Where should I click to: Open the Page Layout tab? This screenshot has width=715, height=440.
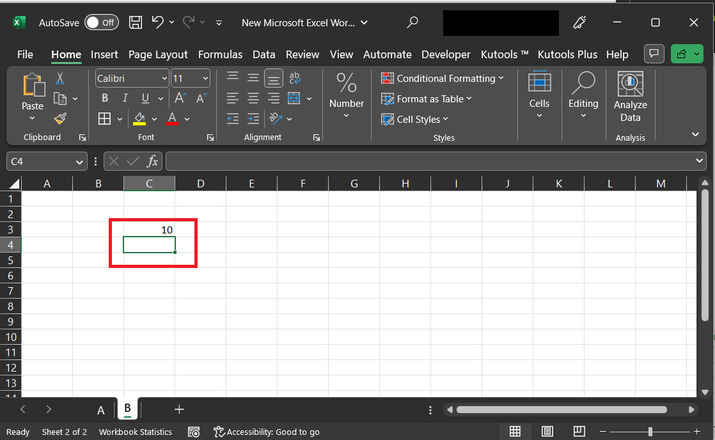(x=158, y=54)
